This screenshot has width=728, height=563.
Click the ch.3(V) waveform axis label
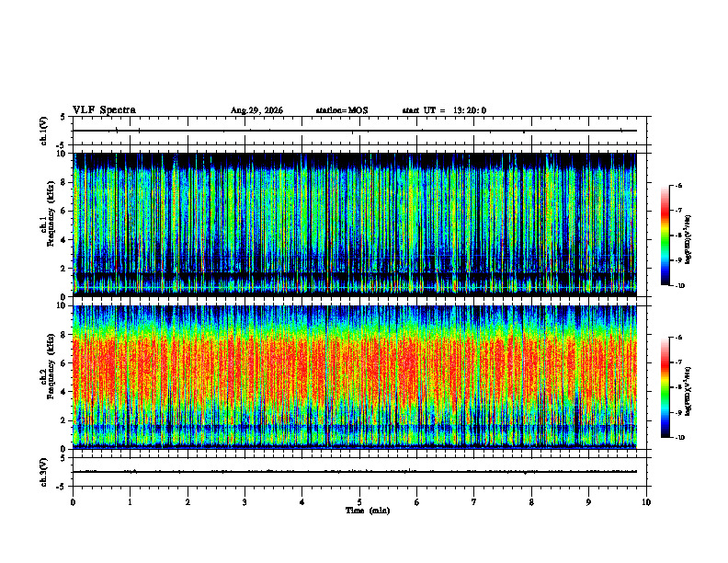coord(44,472)
